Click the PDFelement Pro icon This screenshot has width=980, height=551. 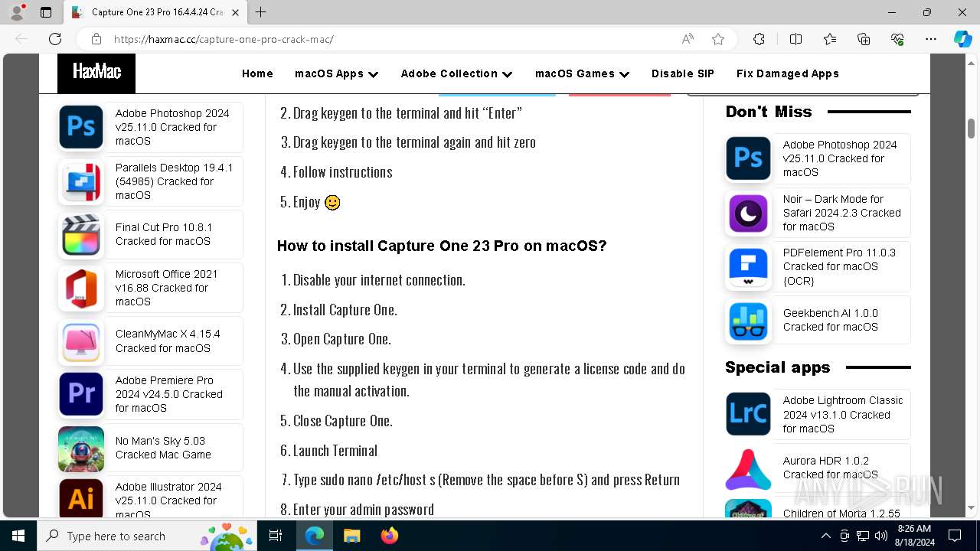pos(748,267)
